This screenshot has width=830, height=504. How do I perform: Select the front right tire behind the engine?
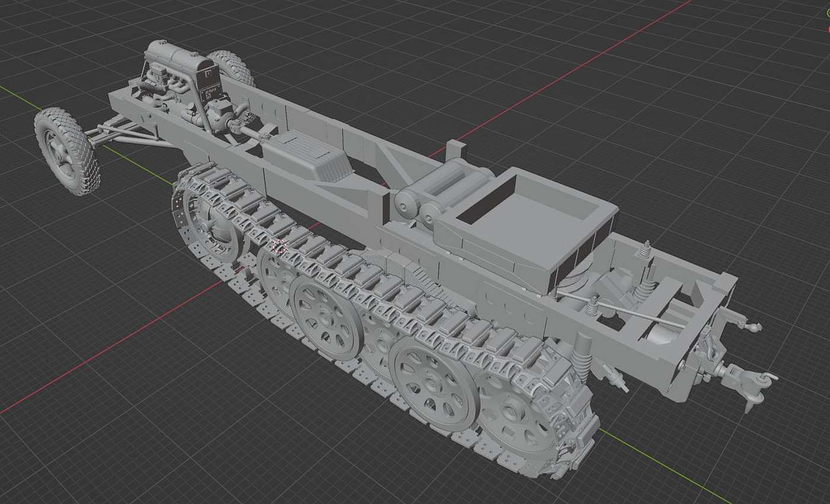click(x=235, y=66)
